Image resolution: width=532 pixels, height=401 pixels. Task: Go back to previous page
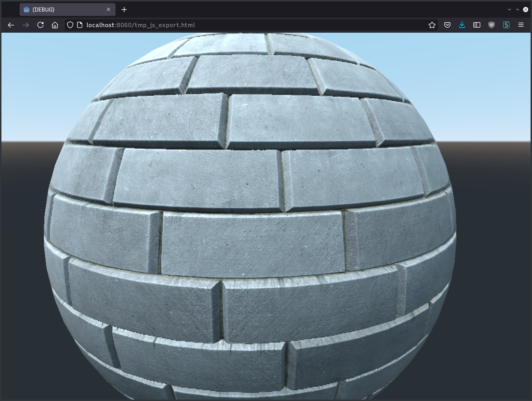(x=11, y=25)
